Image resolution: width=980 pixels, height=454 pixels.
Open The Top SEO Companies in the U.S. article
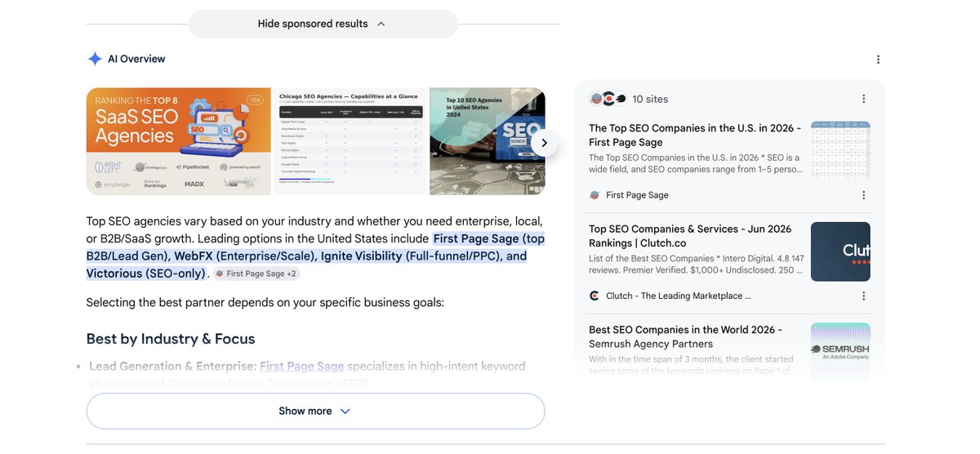tap(695, 135)
